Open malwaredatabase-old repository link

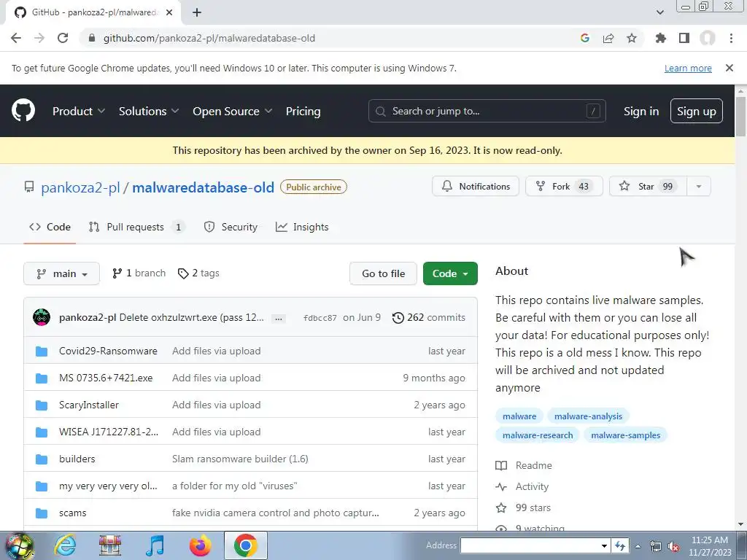tap(203, 187)
